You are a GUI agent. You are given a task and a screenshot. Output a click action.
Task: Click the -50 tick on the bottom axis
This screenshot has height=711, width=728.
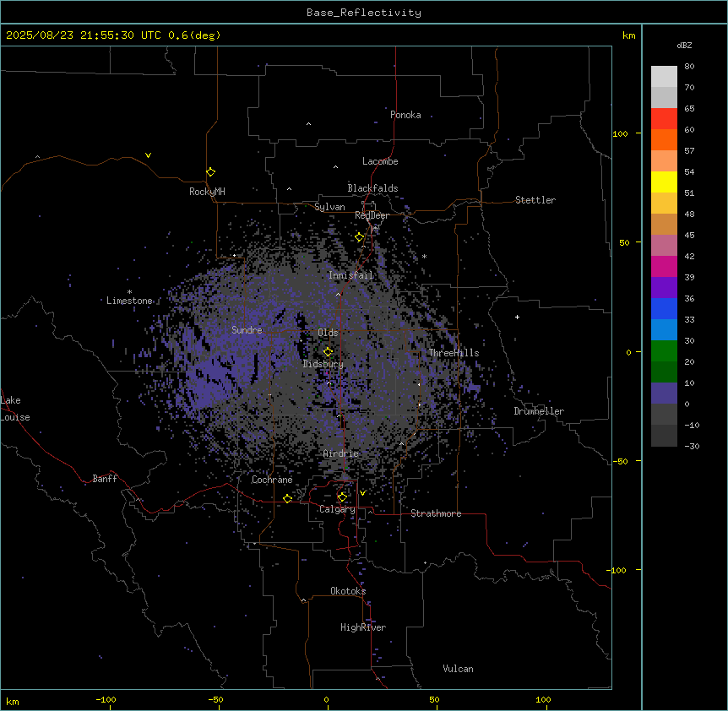(215, 699)
